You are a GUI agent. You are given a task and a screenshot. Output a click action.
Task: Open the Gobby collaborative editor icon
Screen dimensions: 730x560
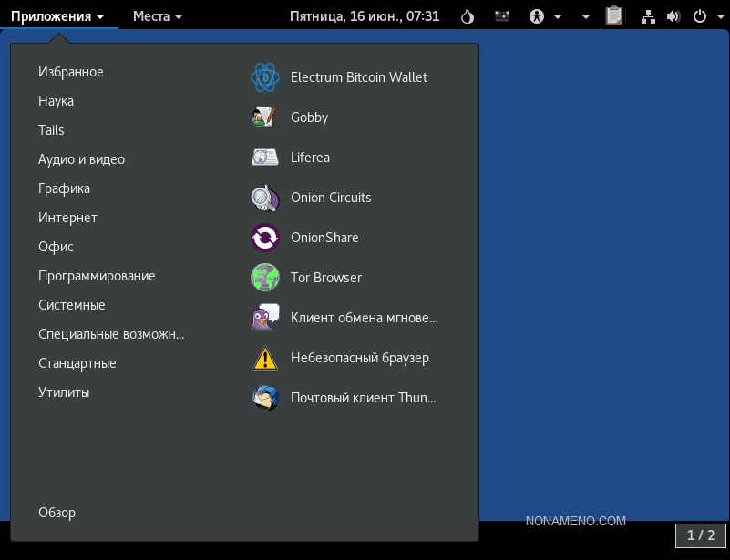point(264,117)
